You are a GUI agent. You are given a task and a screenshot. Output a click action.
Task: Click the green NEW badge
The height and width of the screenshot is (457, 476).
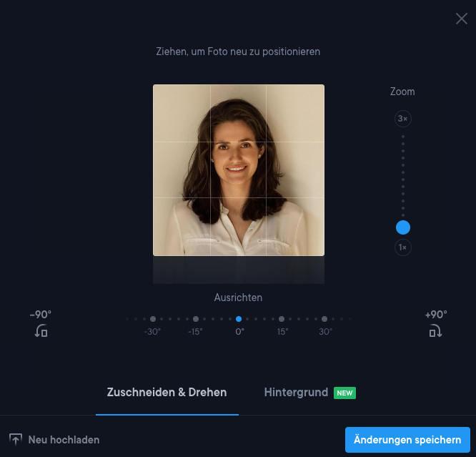[344, 393]
